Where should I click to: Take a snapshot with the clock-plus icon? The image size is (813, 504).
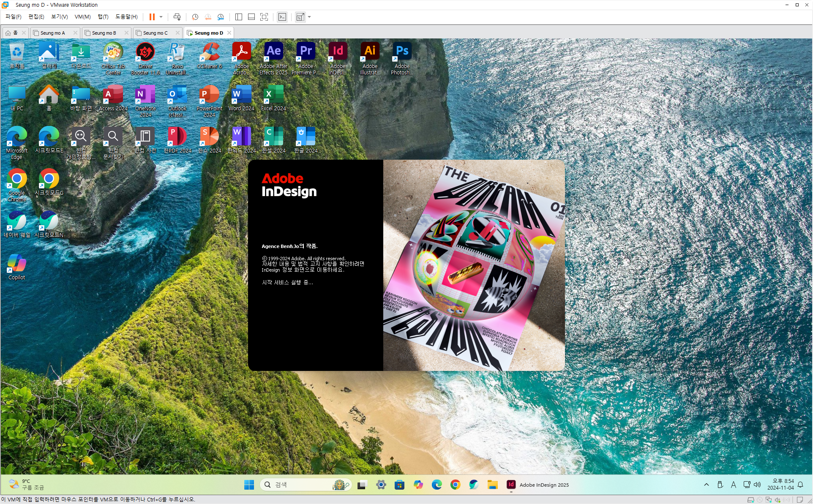click(195, 17)
